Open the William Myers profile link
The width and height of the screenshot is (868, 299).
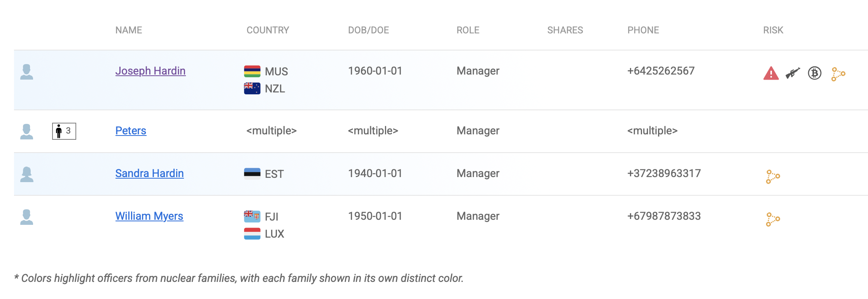pyautogui.click(x=149, y=216)
